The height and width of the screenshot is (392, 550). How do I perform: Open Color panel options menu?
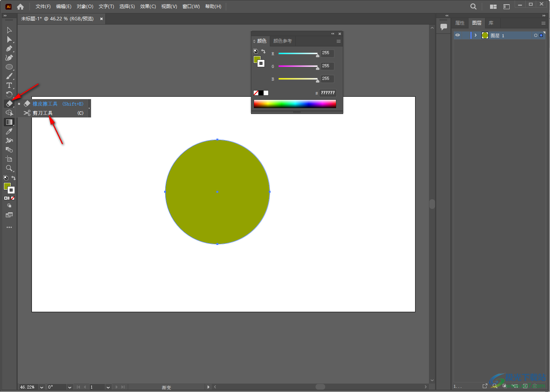339,41
